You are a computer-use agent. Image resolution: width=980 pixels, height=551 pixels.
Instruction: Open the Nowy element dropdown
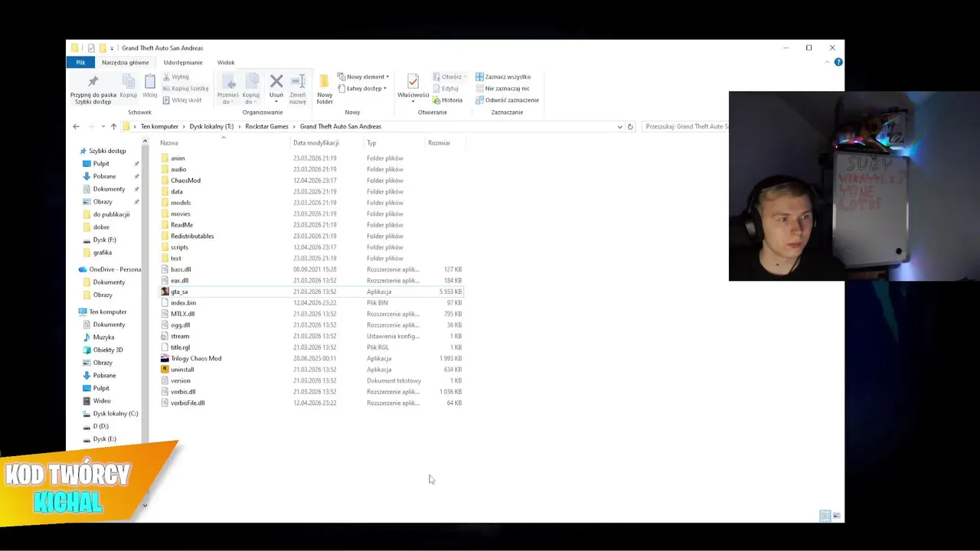tap(364, 77)
